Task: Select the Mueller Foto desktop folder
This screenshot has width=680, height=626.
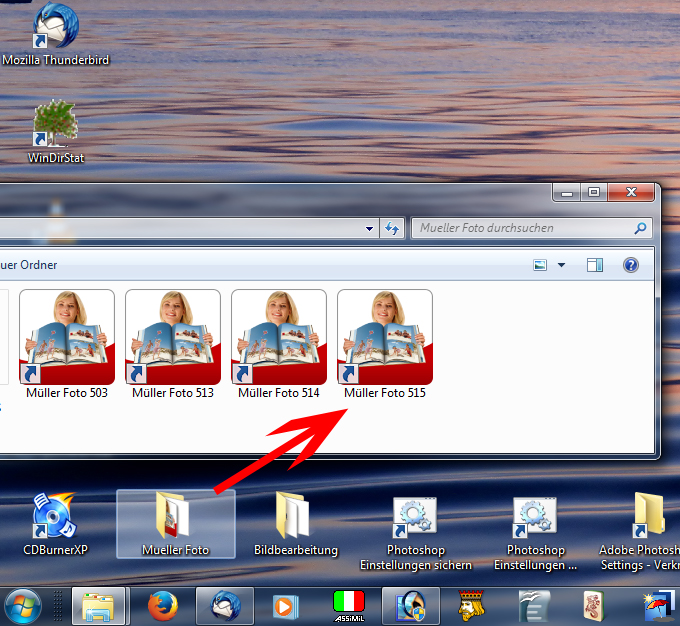Action: [x=176, y=524]
